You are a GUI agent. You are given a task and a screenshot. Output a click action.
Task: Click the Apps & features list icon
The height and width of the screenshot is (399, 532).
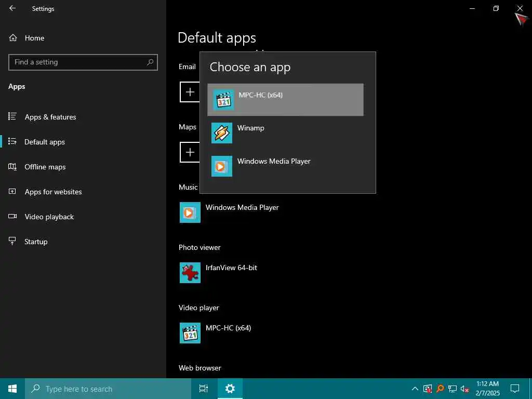(12, 116)
